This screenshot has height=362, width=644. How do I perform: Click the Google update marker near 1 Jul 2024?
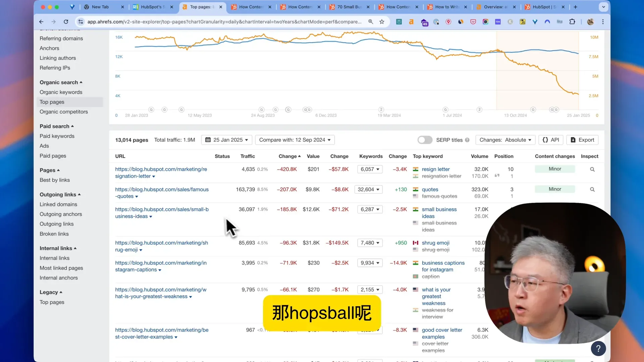coord(445,110)
